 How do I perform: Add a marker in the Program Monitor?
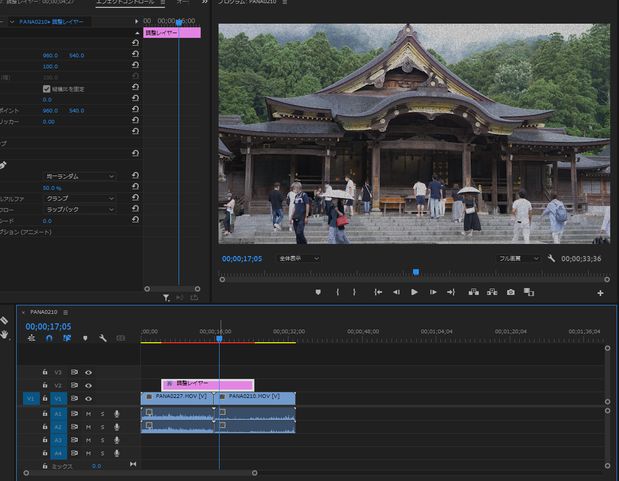pos(318,292)
